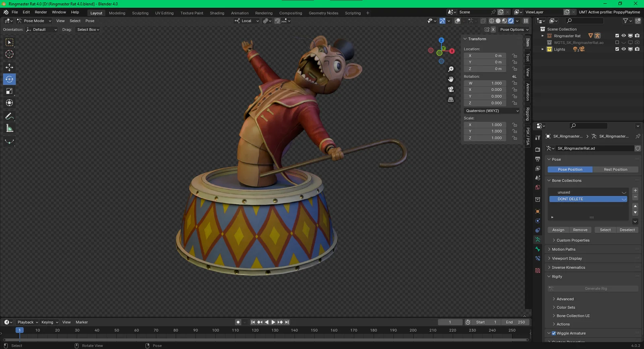This screenshot has width=644, height=349.
Task: Toggle the camera view icon
Action: point(451,89)
